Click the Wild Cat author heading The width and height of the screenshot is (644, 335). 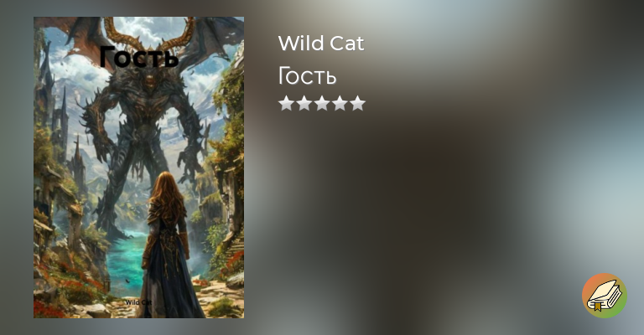321,43
